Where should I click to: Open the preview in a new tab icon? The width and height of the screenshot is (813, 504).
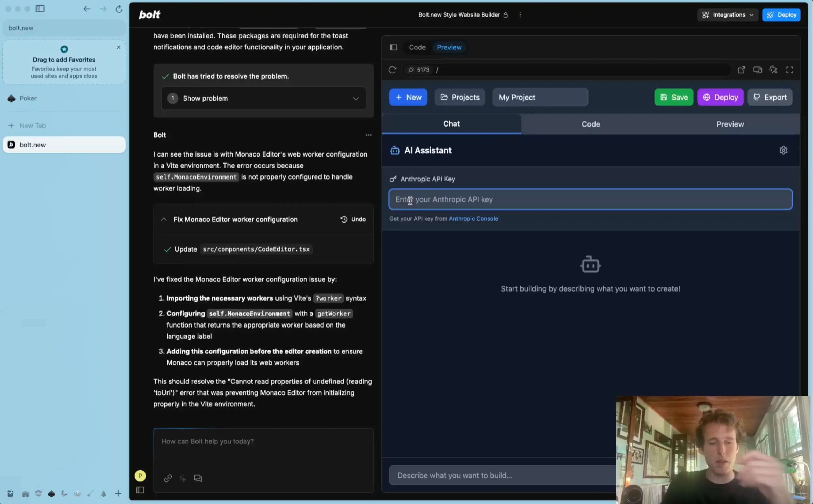click(x=741, y=70)
